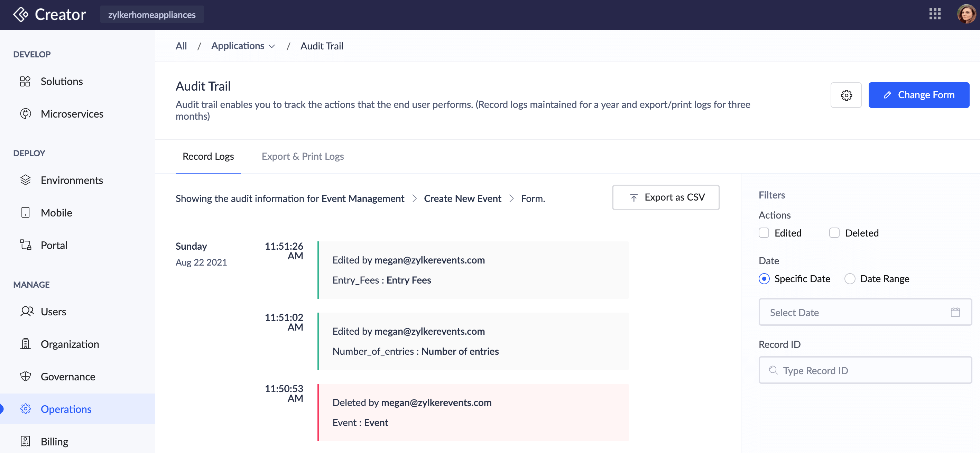
Task: Click Audit Trail breadcrumb text
Action: click(322, 46)
